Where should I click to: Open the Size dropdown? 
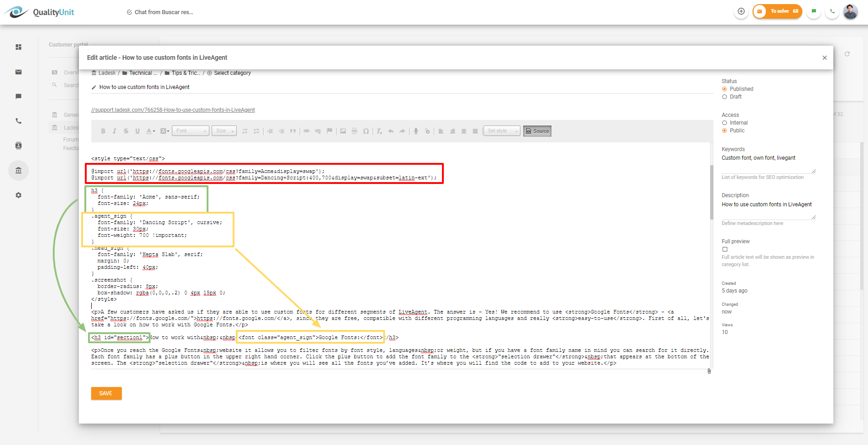point(225,131)
